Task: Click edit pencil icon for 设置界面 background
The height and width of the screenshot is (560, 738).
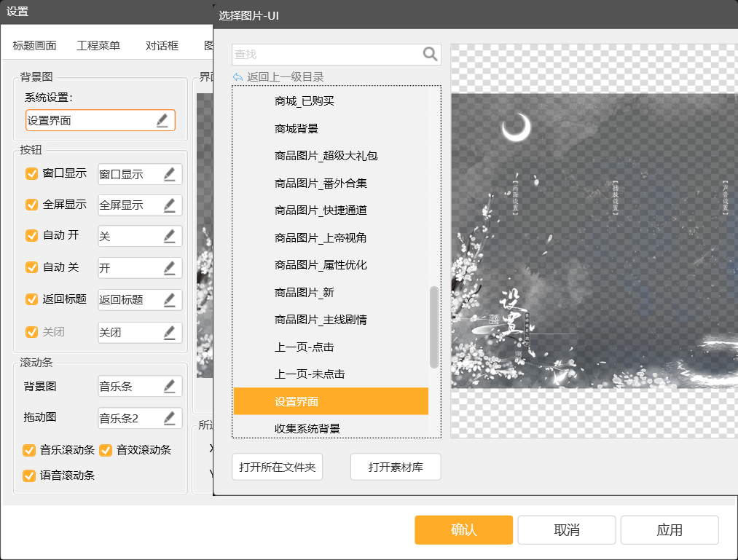Action: (x=162, y=121)
